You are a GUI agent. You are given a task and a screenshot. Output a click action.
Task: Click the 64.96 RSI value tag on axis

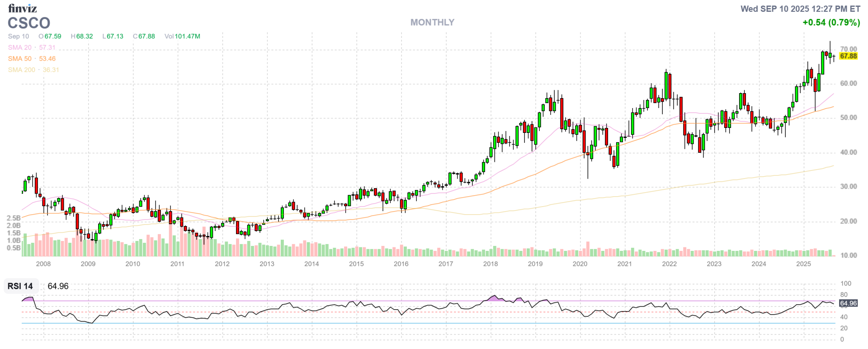coord(848,303)
